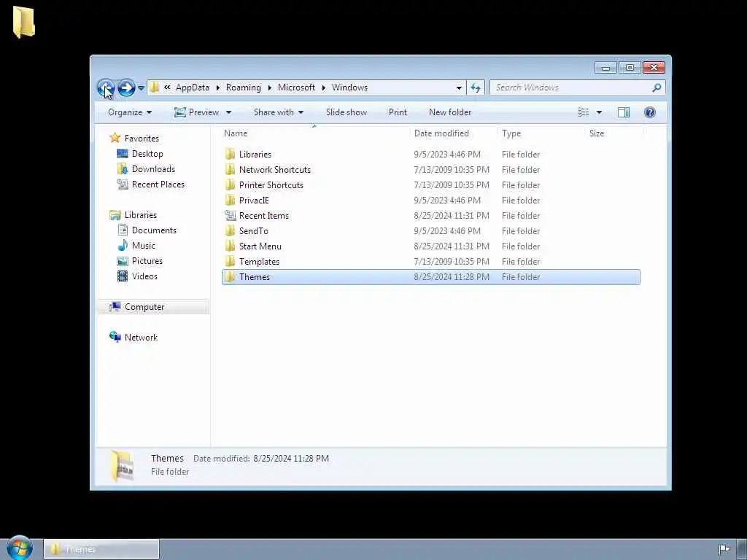Navigate to Roaming in the address bar
Screen dimensions: 747x560
coord(244,87)
